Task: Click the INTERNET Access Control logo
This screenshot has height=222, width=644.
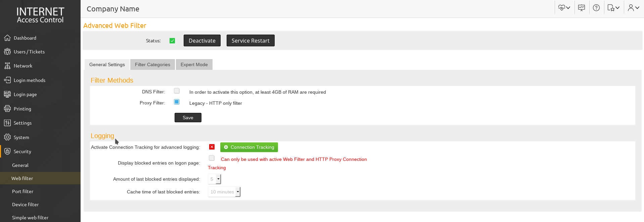Action: click(40, 15)
